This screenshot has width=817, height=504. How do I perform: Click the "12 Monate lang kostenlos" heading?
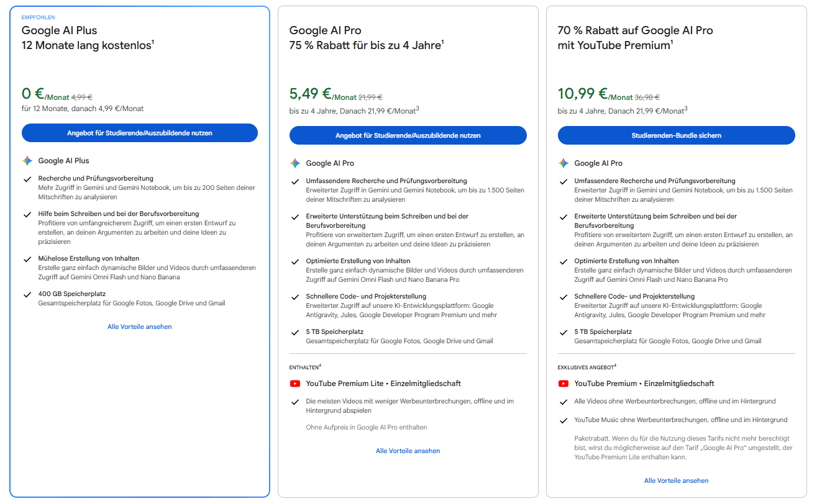[88, 45]
